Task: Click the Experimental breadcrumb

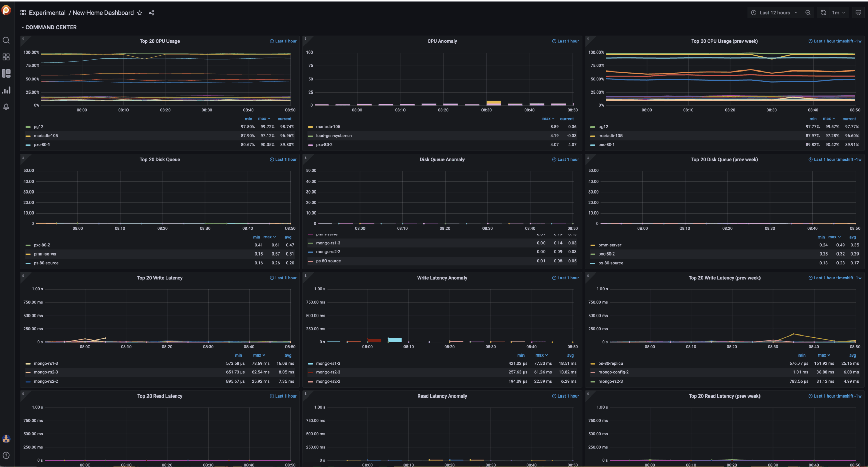Action: tap(47, 13)
